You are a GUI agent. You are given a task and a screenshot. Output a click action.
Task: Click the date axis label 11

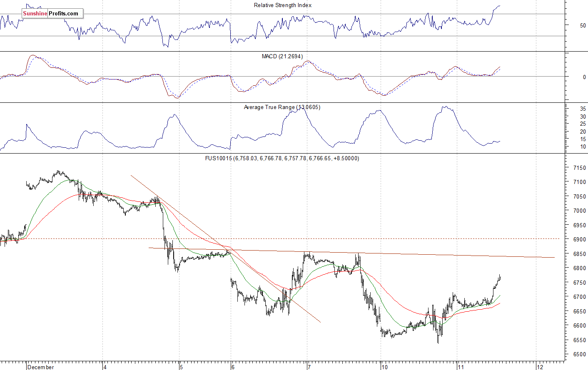[461, 367]
